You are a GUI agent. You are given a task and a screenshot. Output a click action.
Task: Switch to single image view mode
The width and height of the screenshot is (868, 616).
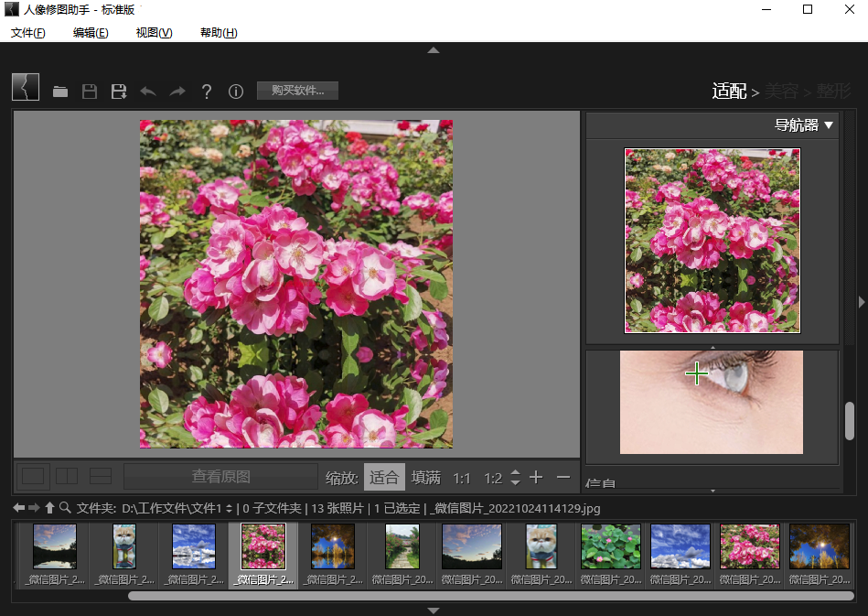click(x=33, y=476)
